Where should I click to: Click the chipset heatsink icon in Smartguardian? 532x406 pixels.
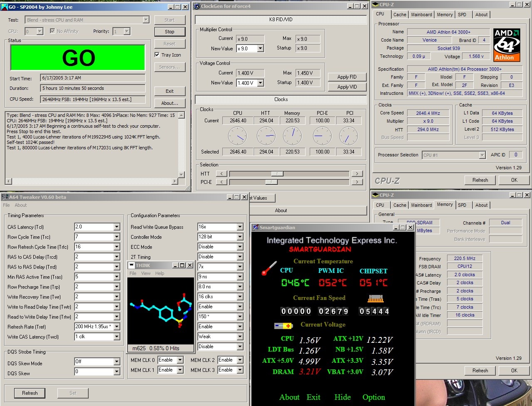coord(375,298)
